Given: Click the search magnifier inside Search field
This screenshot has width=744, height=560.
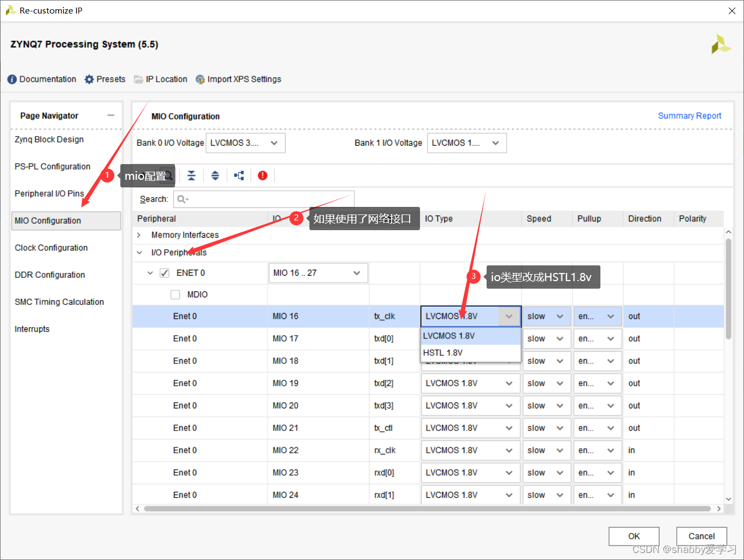Looking at the screenshot, I should [x=183, y=199].
